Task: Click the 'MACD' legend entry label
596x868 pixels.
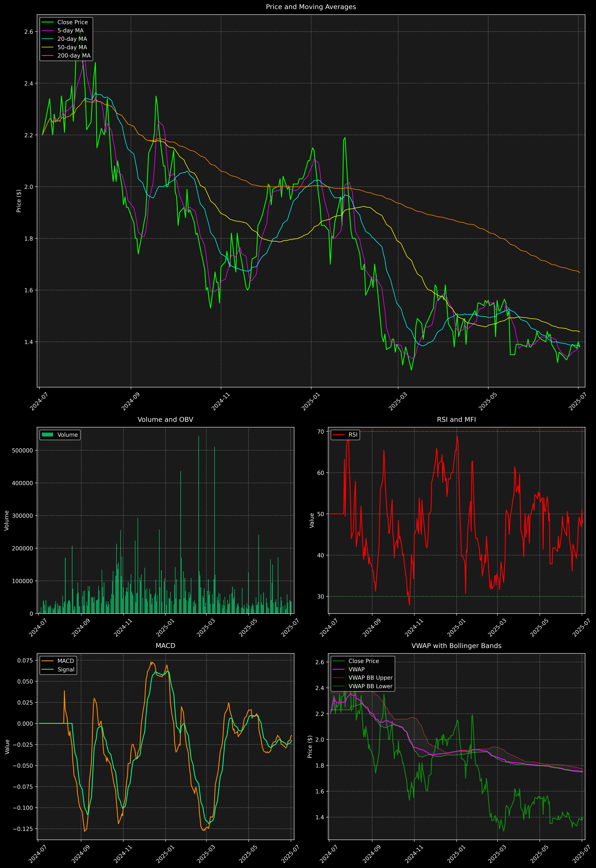Action: click(66, 661)
